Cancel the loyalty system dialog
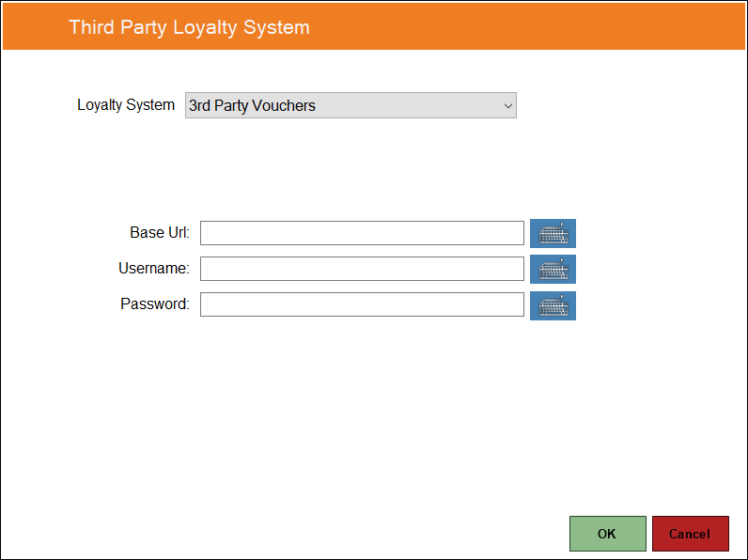 pyautogui.click(x=691, y=534)
